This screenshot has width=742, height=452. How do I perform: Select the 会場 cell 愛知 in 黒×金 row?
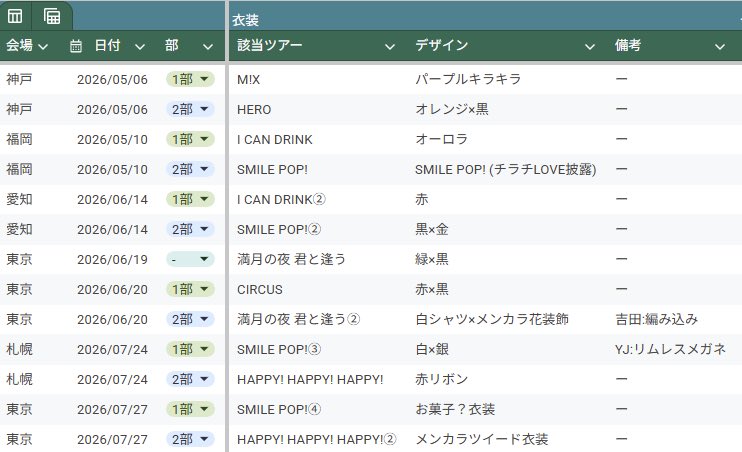[x=19, y=229]
